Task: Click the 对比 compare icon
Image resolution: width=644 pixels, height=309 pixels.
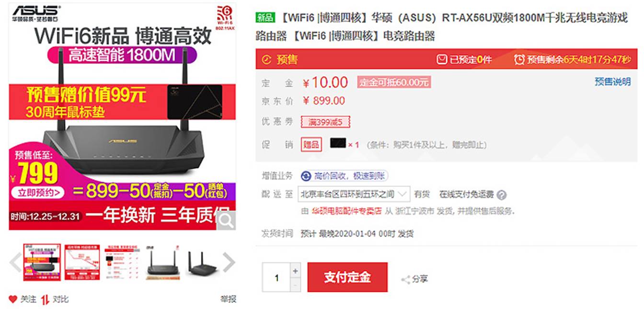Action: point(45,299)
